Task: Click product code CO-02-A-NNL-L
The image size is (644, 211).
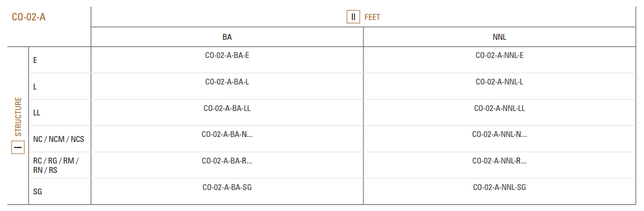Action: click(500, 82)
